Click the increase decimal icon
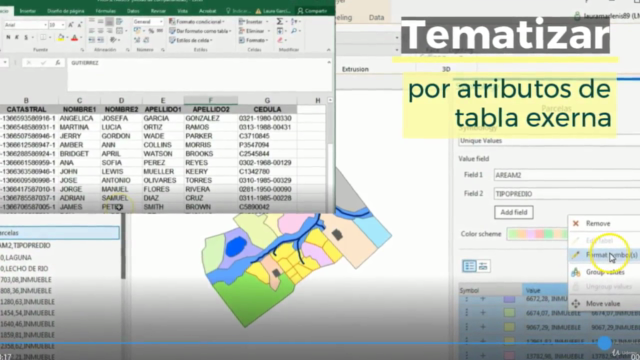This screenshot has width=640, height=360. coord(137,40)
